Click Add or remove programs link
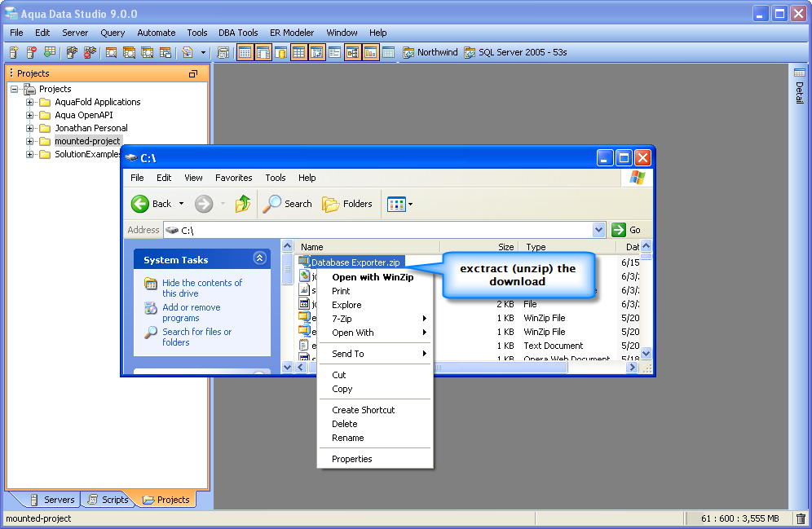 (191, 313)
